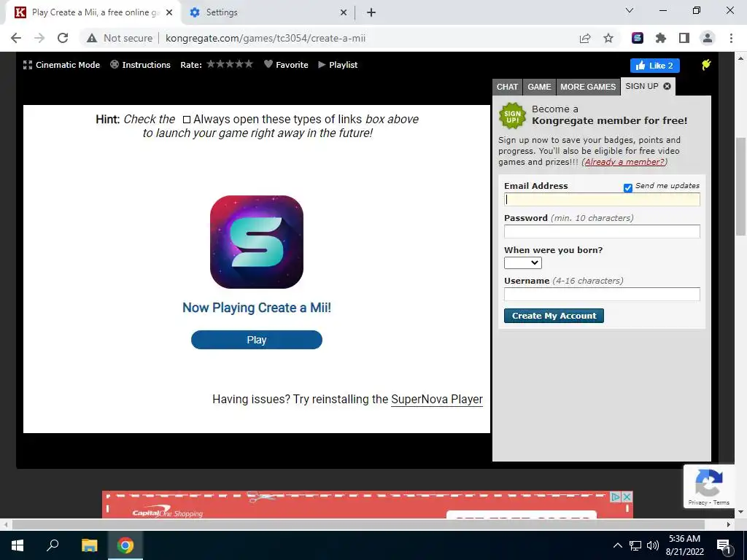Open File Explorer from taskbar
747x560 pixels.
pos(89,545)
